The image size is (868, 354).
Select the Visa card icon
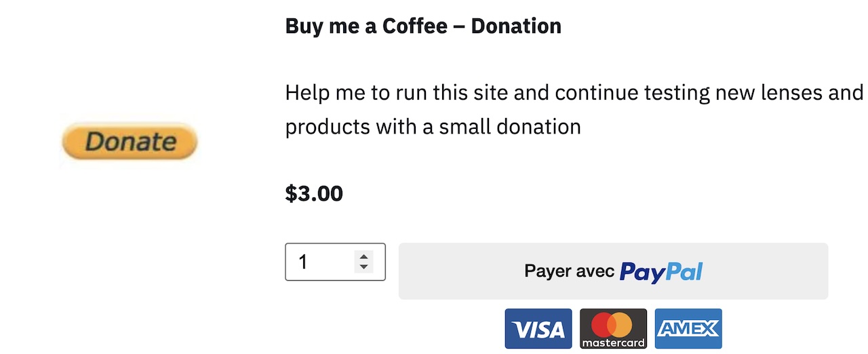point(538,328)
